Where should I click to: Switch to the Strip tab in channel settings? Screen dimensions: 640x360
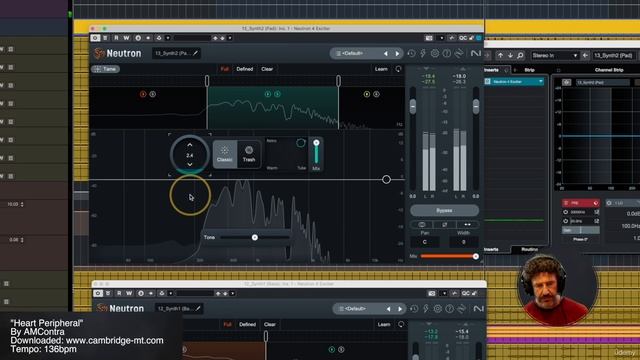coord(529,70)
